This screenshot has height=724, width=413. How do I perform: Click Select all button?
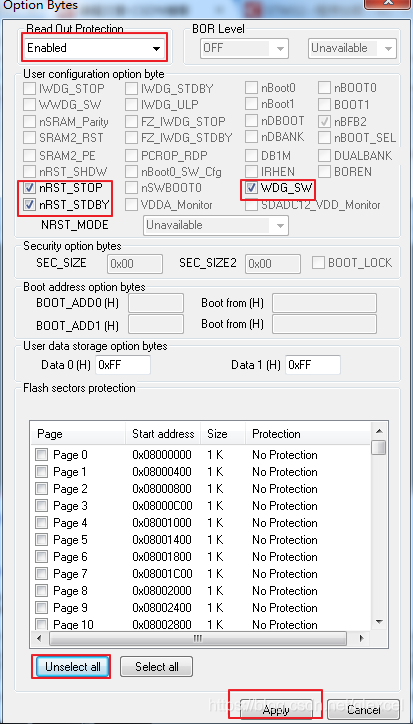157,667
